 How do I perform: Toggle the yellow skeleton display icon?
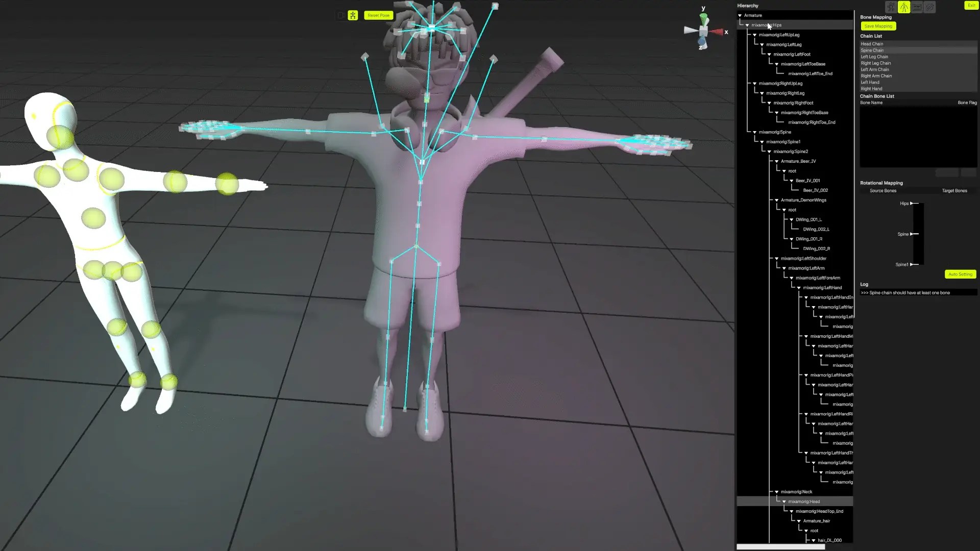click(353, 15)
